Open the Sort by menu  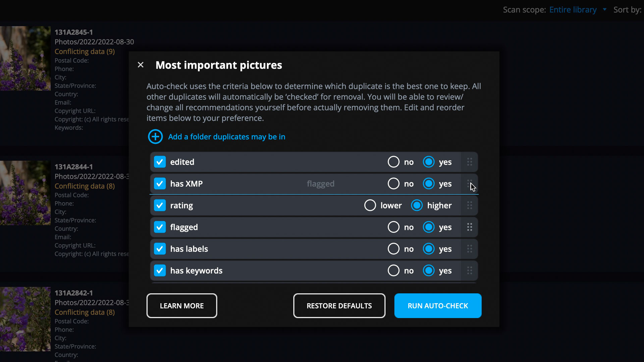(627, 10)
